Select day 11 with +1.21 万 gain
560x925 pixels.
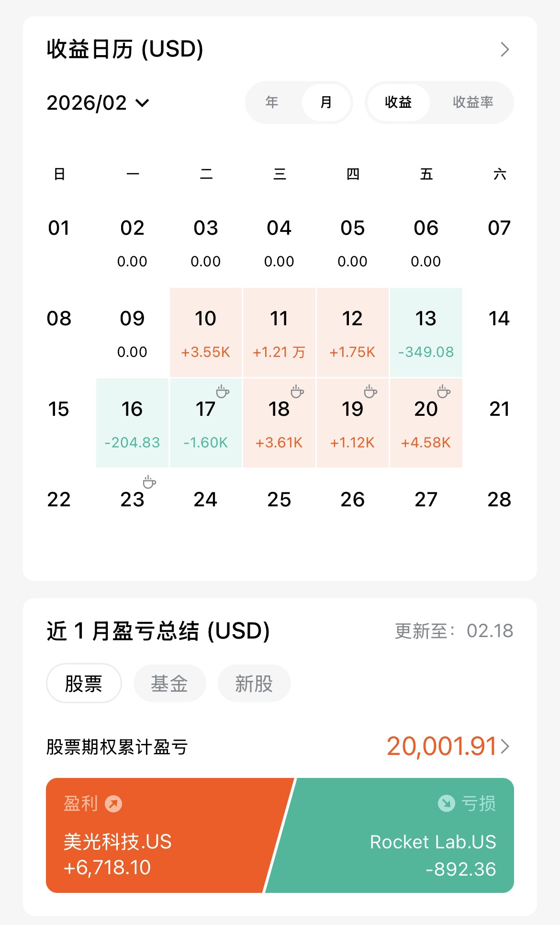[279, 332]
